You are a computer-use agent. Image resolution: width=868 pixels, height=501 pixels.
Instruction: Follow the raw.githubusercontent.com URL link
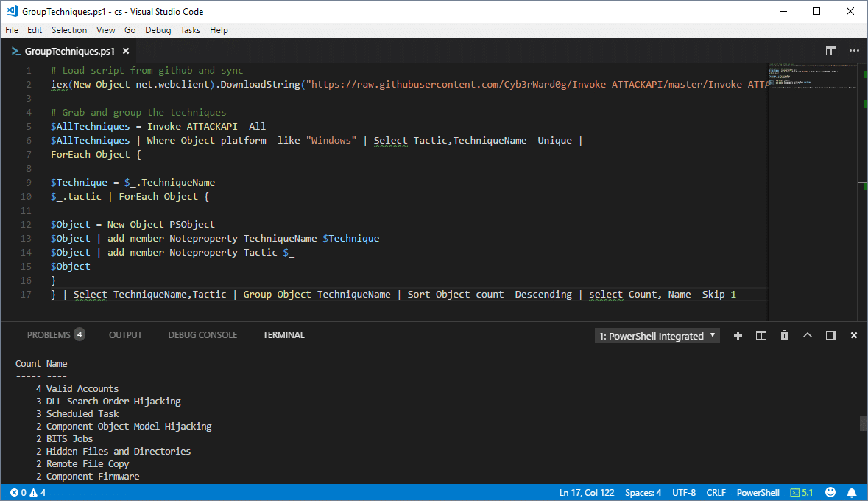540,85
